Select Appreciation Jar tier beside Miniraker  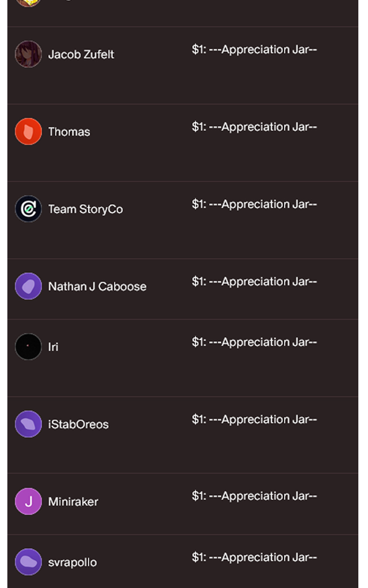254,496
